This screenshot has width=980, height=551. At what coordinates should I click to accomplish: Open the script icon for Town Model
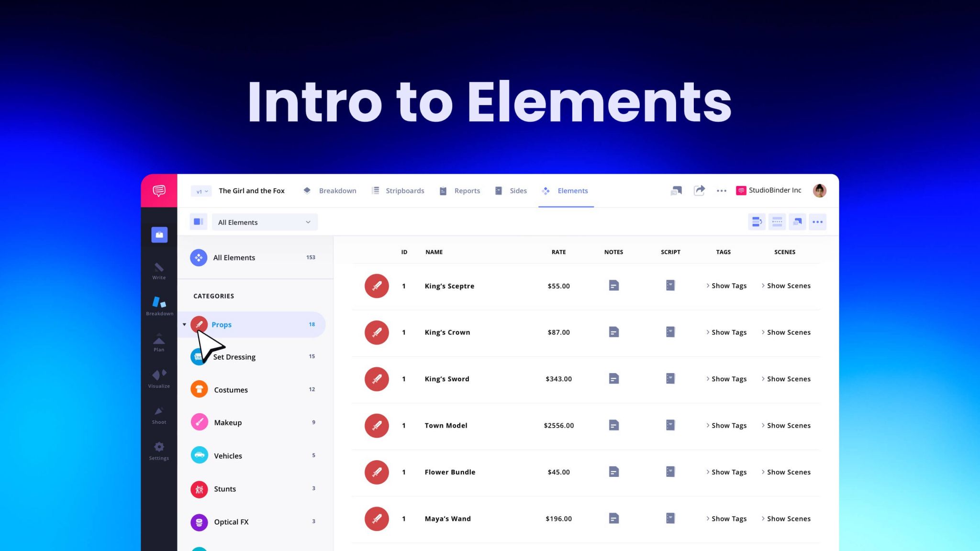(x=670, y=425)
